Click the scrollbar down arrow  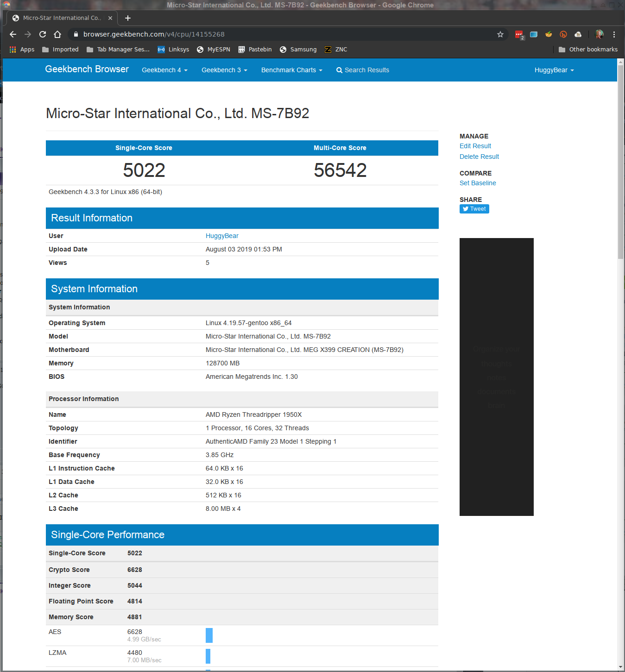pos(621,667)
